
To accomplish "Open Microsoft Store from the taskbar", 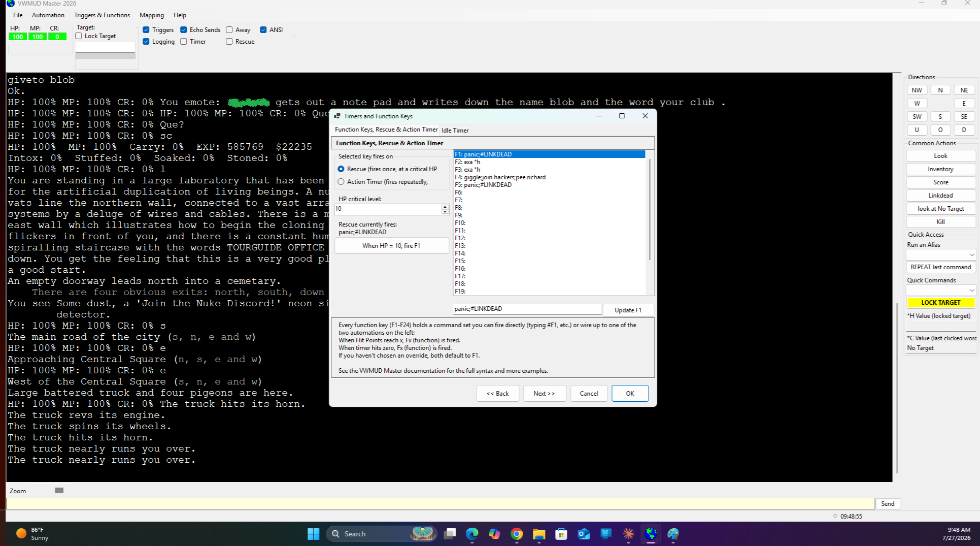I will coord(561,534).
